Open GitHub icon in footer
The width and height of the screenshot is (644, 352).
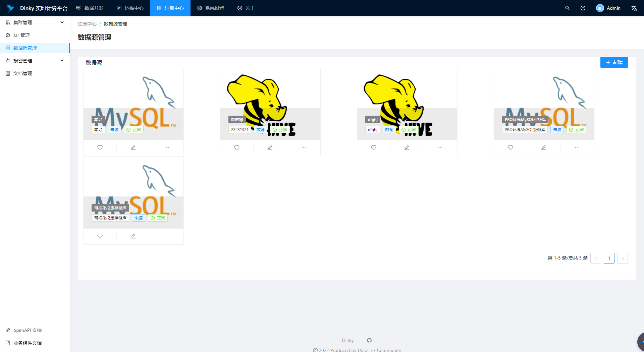pos(369,340)
